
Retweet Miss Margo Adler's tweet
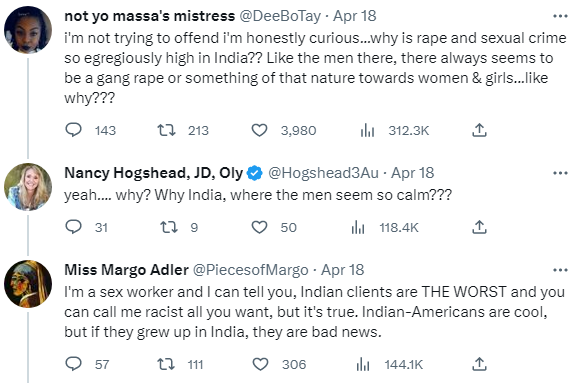[166, 364]
